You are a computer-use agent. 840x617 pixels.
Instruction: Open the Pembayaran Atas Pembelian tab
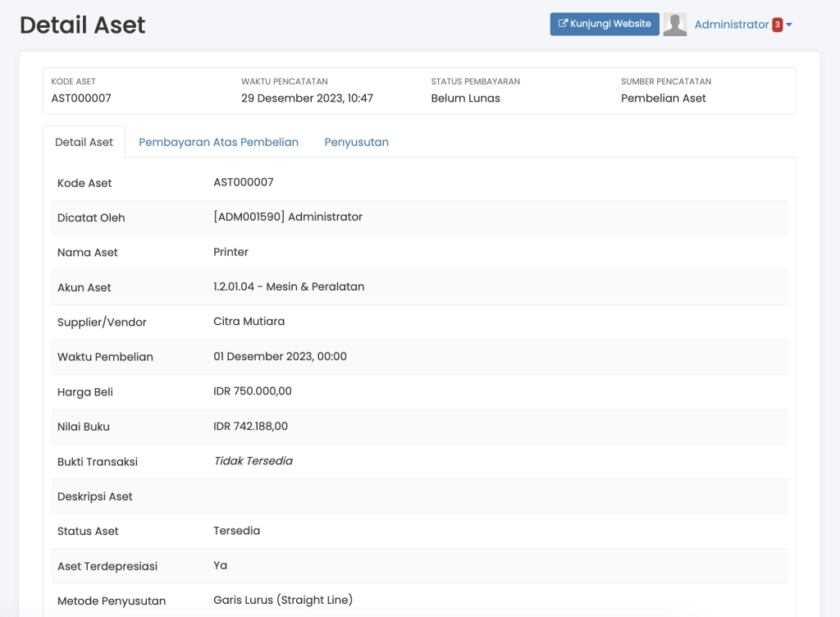coord(218,142)
